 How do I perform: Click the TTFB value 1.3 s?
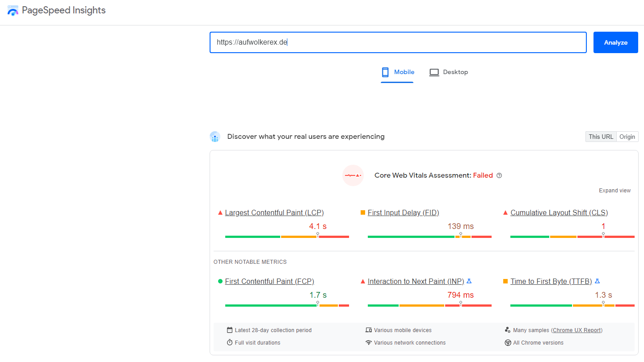(x=603, y=295)
